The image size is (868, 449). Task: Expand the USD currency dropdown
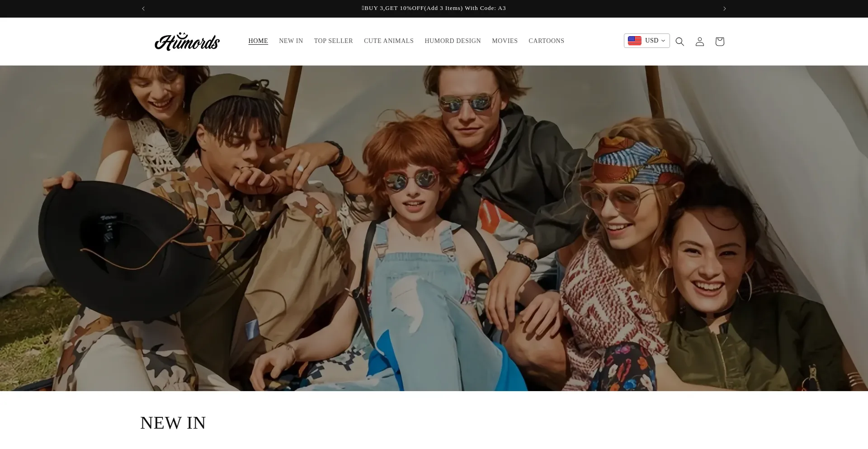[x=647, y=41]
